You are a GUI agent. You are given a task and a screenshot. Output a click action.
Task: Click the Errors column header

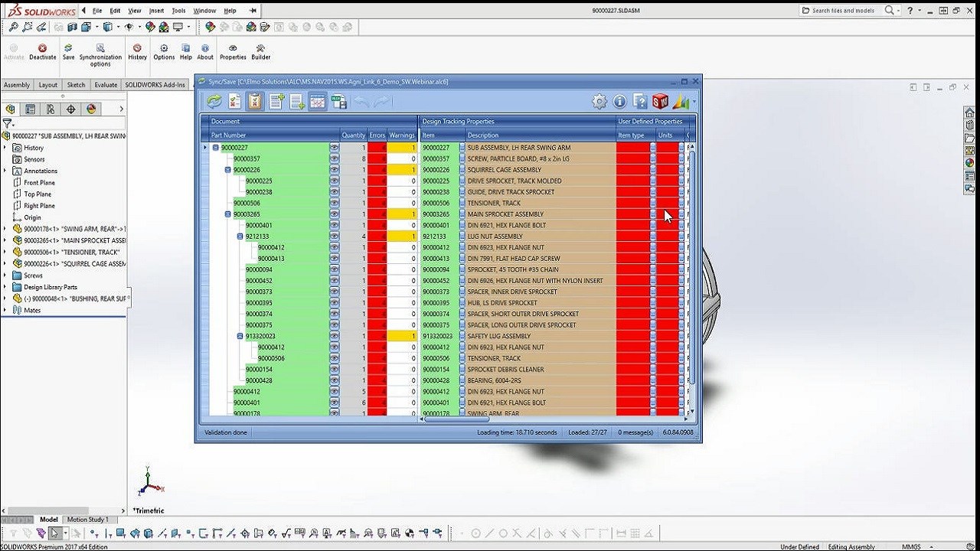tap(377, 135)
